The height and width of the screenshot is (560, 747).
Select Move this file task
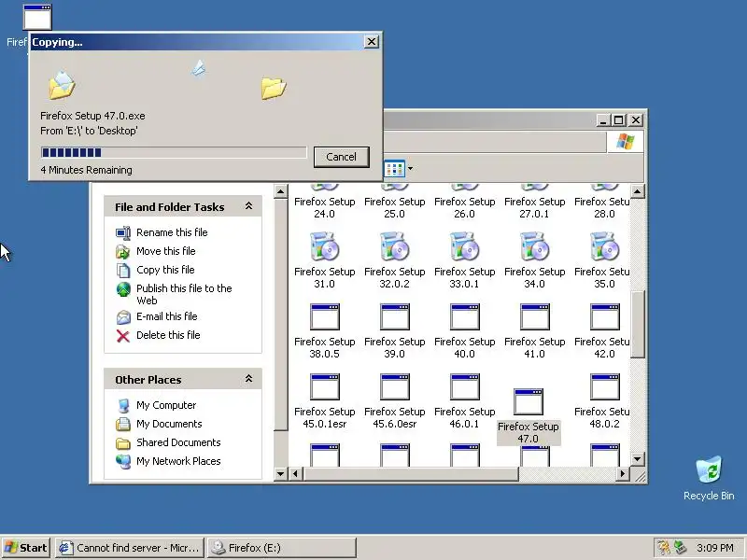coord(166,251)
